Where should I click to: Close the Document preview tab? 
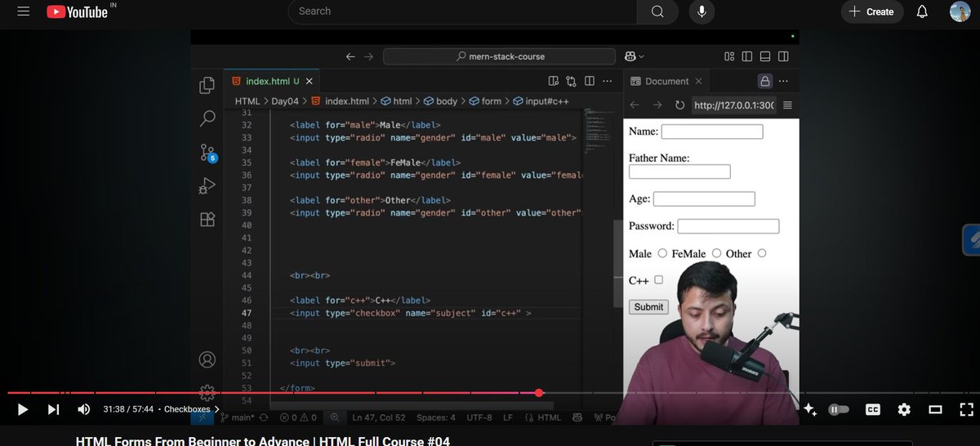[698, 81]
